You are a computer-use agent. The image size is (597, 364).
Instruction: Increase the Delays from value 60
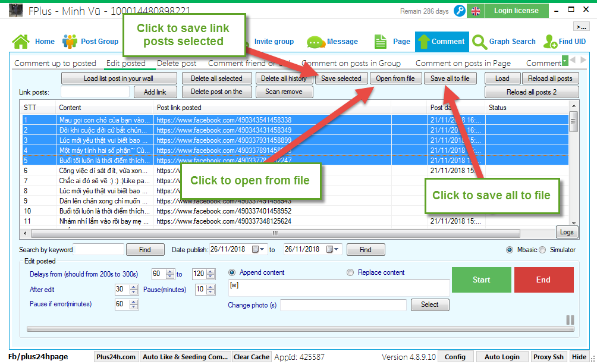pos(170,271)
